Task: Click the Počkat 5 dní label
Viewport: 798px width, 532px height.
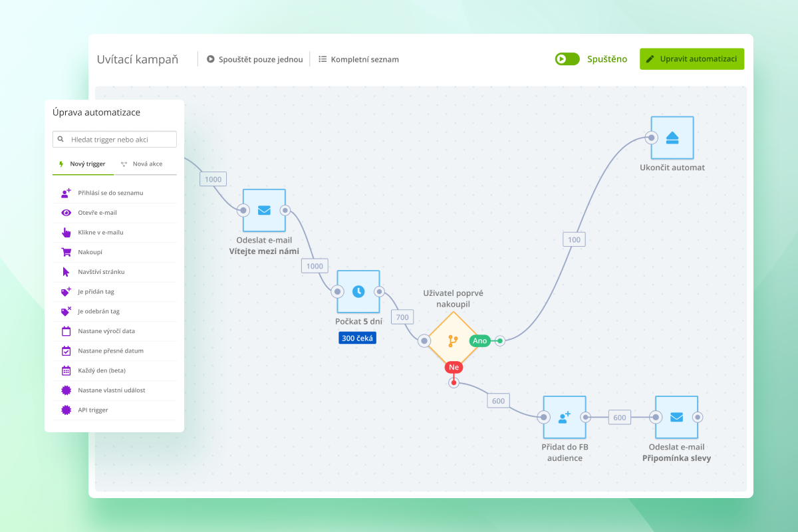Action: point(358,321)
